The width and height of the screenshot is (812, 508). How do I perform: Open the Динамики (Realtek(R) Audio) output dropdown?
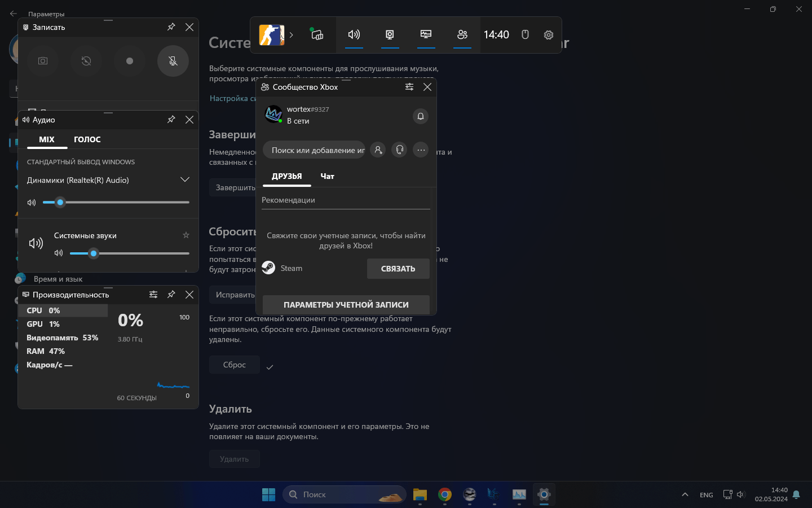(x=108, y=180)
